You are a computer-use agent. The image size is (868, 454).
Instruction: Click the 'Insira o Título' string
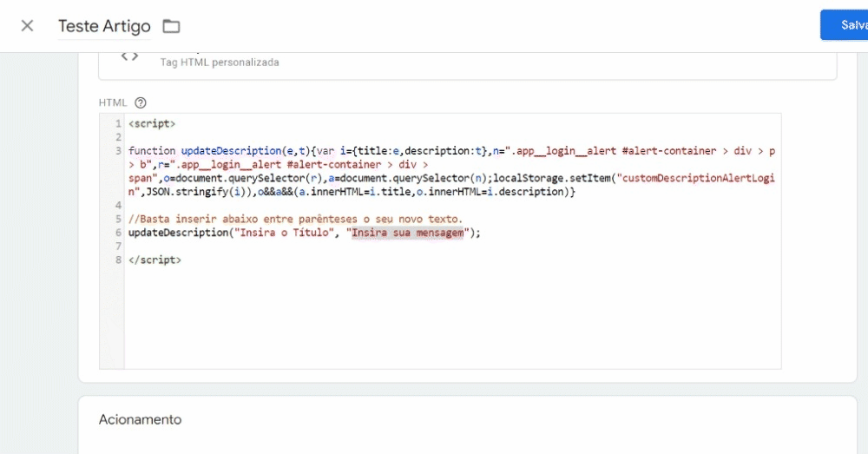[285, 233]
